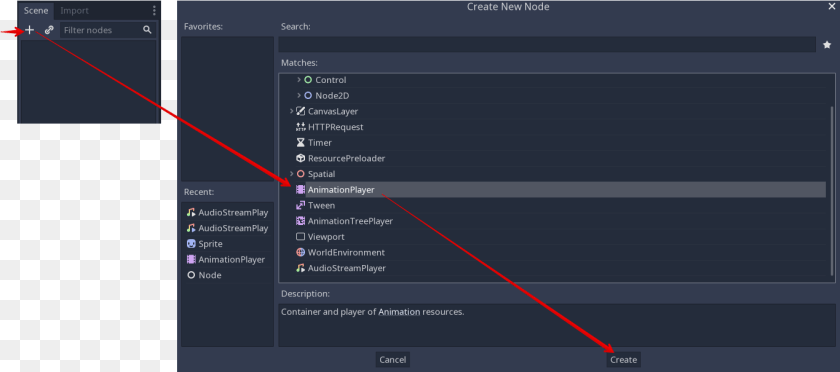Image resolution: width=840 pixels, height=372 pixels.
Task: Click the Tween arrows icon
Action: 301,205
